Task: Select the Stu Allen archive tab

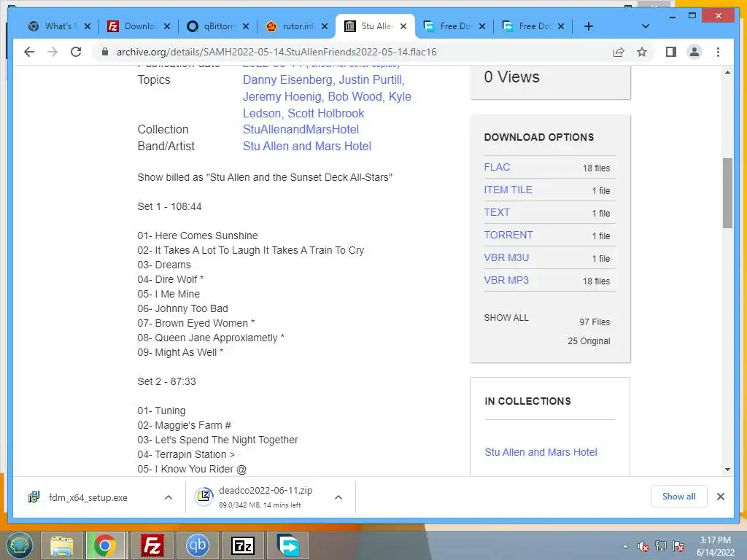Action: pos(368,26)
